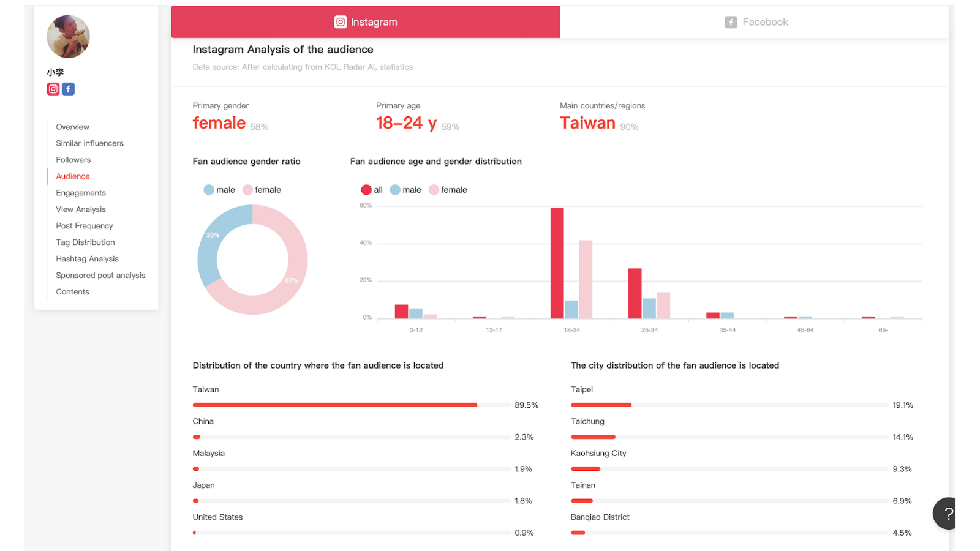Switch to the Facebook tab

755,22
